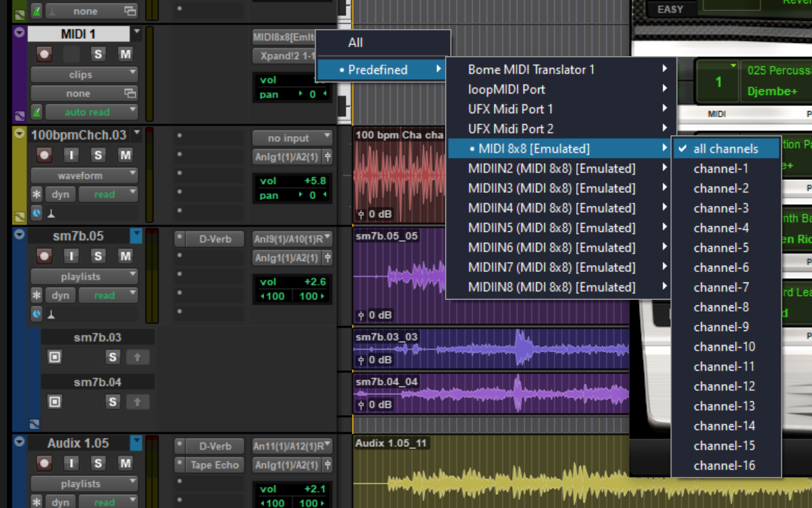Click input monitor button on Audix 1.05
Screen dimensions: 812x508
click(x=71, y=463)
